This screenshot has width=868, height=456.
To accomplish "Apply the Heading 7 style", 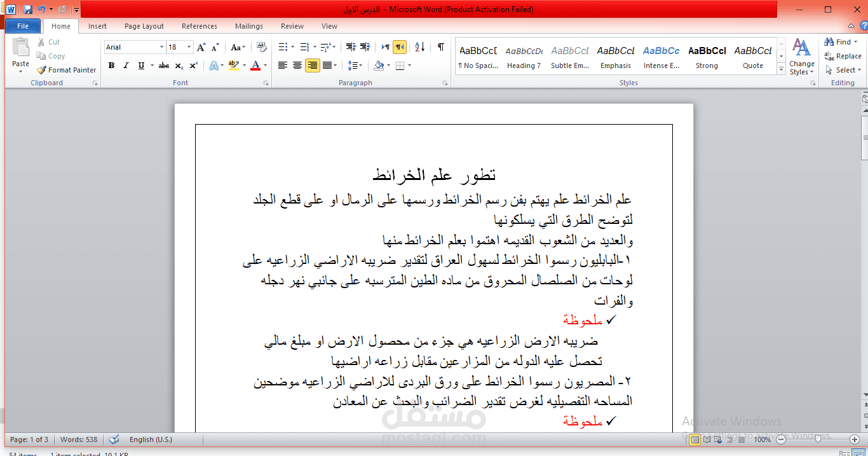I will point(524,56).
